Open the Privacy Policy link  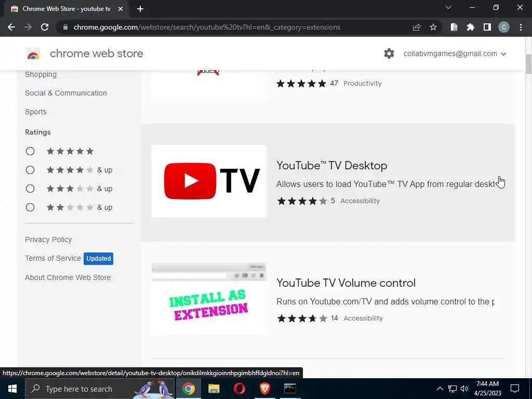point(48,240)
